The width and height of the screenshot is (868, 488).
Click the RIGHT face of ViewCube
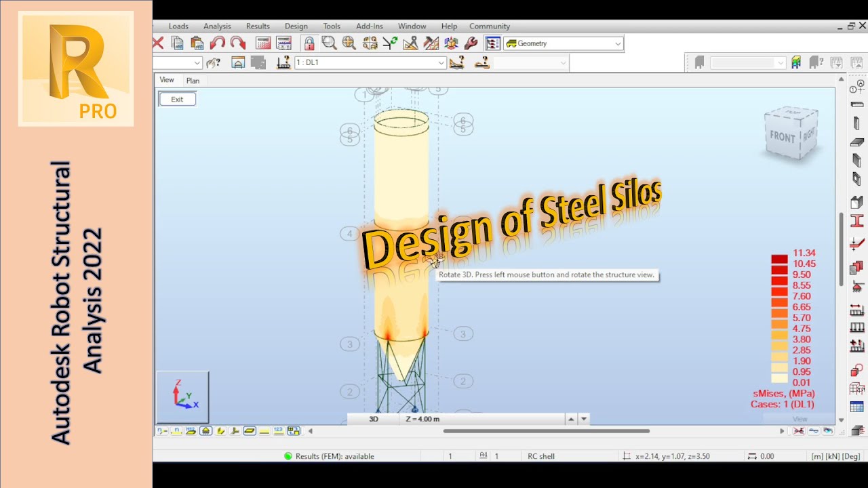click(808, 136)
